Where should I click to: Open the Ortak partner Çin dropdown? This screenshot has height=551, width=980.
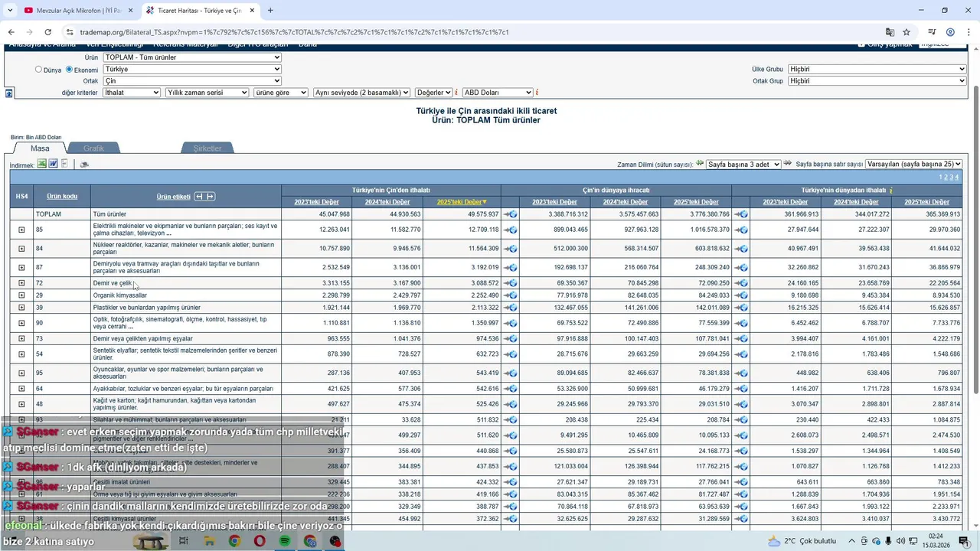[192, 80]
